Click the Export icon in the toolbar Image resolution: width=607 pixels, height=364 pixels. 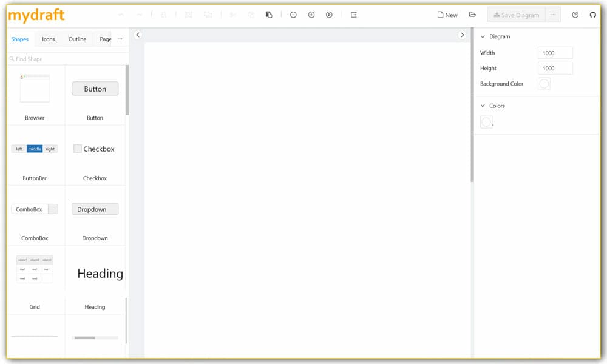pos(354,15)
